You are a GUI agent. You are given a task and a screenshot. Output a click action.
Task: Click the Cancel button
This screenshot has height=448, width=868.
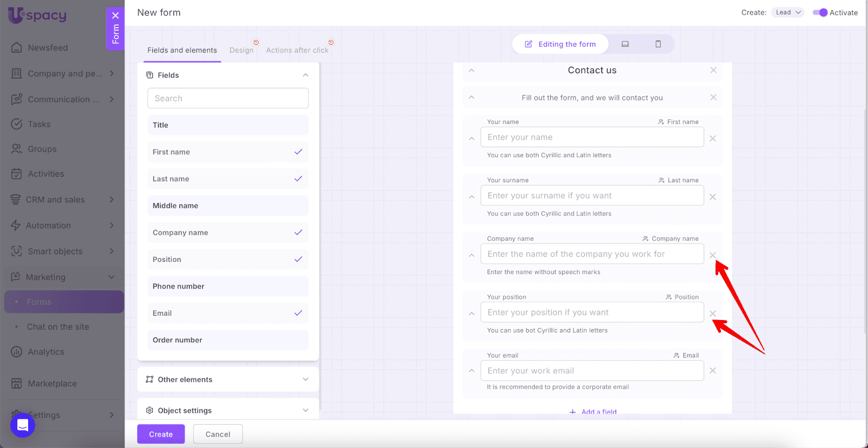218,434
